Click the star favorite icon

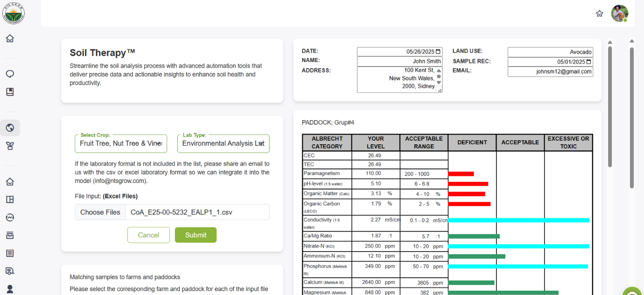(x=600, y=14)
